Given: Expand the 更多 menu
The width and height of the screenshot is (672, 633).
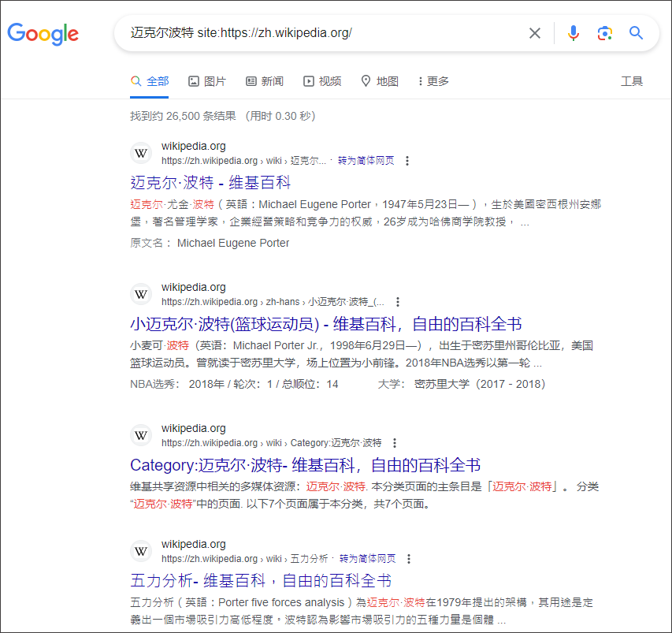Looking at the screenshot, I should point(434,81).
